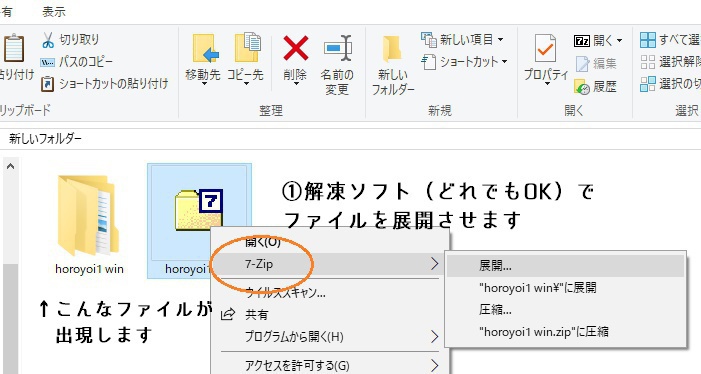Choose 7-Zip in the context menu
Image resolution: width=701 pixels, height=374 pixels.
click(330, 264)
